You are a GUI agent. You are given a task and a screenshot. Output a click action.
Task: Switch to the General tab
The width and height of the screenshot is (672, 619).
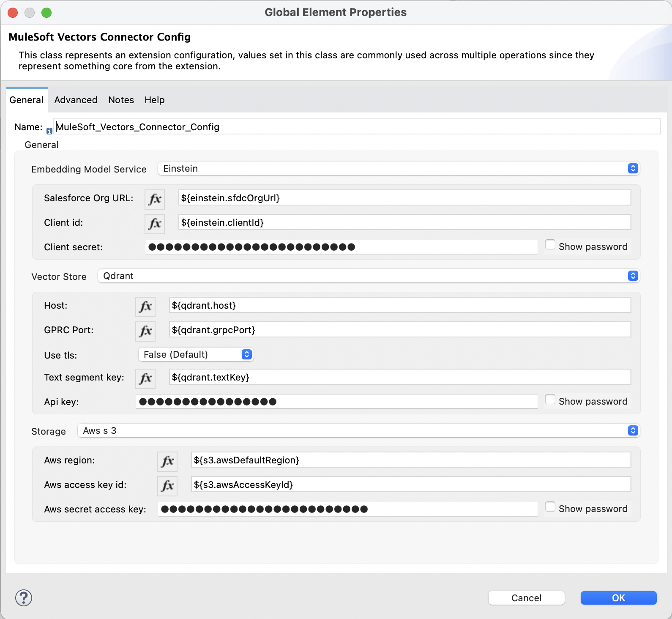tap(27, 100)
